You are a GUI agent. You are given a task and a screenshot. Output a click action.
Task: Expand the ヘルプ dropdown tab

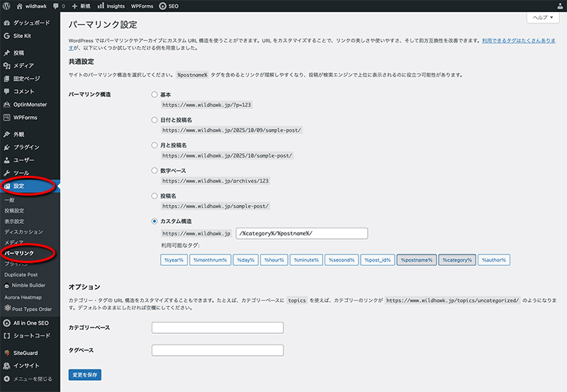[544, 17]
